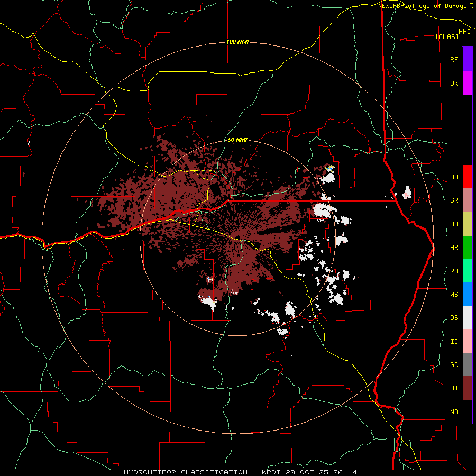Click the '100 NMI' range ring label

point(237,42)
